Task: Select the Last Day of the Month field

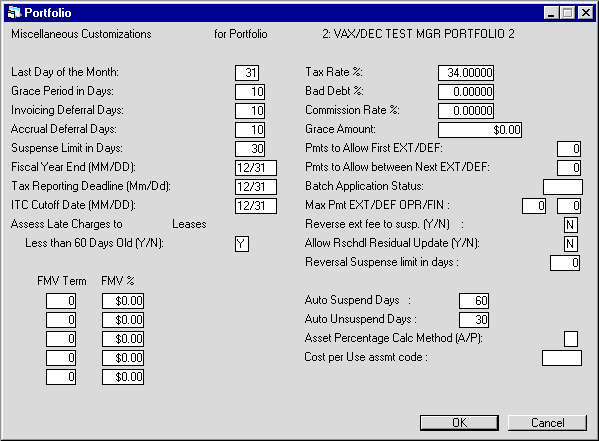Action: [247, 73]
